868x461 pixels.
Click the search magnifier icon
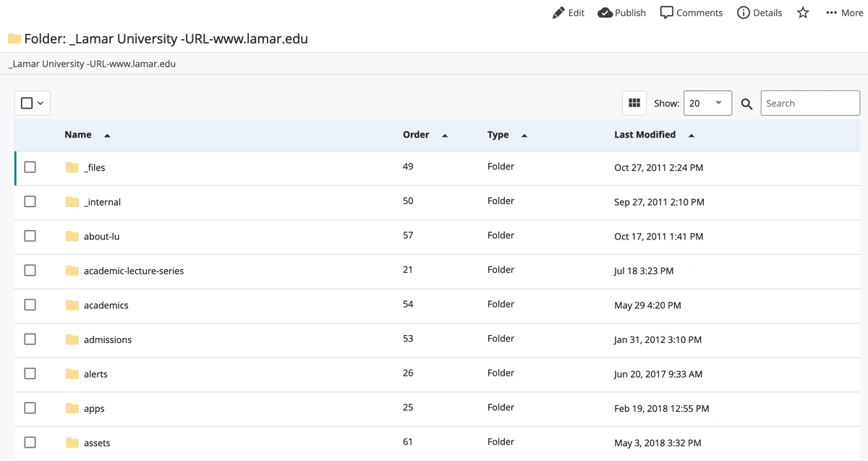pyautogui.click(x=747, y=104)
